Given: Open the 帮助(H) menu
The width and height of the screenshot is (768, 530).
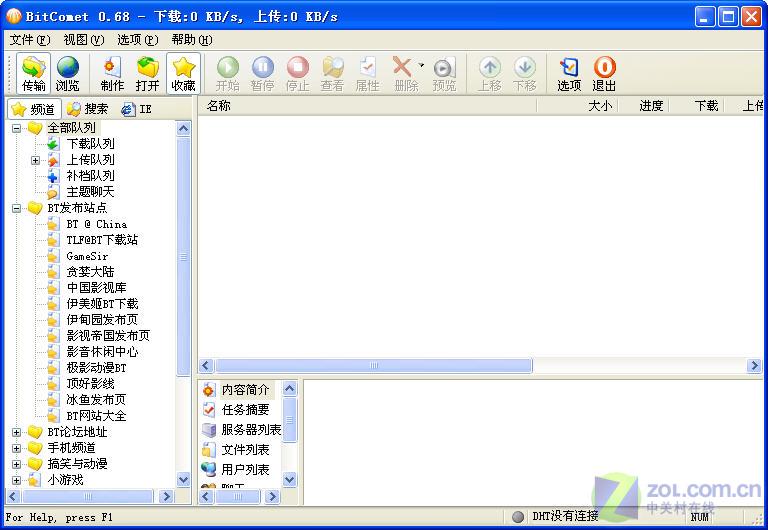Looking at the screenshot, I should coord(192,40).
